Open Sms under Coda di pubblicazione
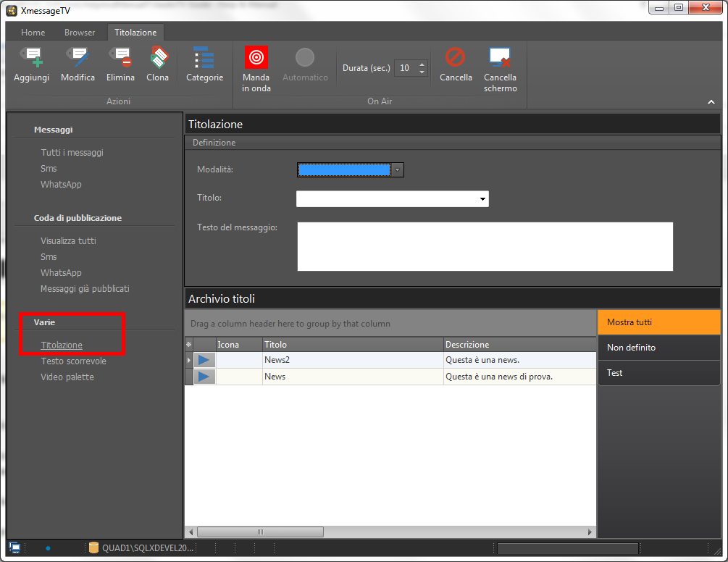 (49, 256)
